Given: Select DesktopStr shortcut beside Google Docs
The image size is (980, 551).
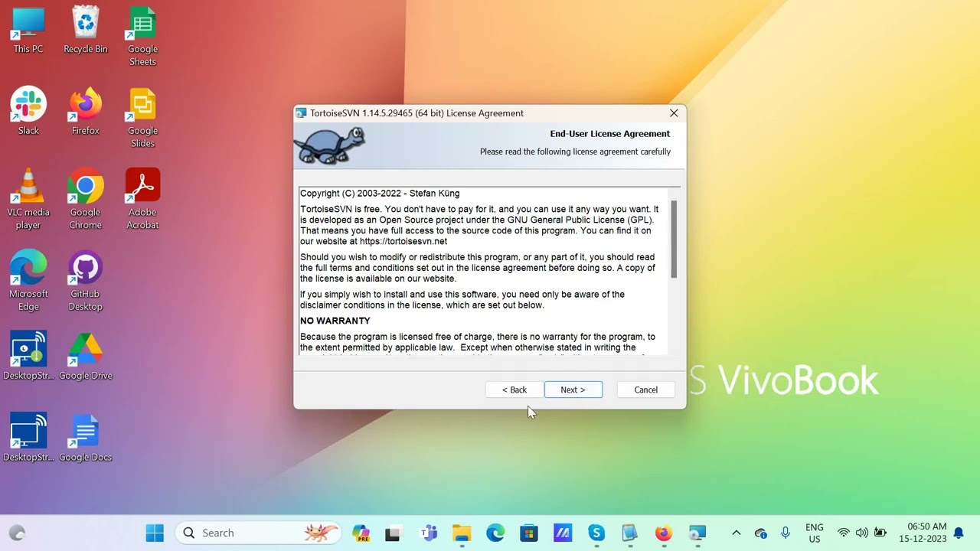Looking at the screenshot, I should pos(28,439).
